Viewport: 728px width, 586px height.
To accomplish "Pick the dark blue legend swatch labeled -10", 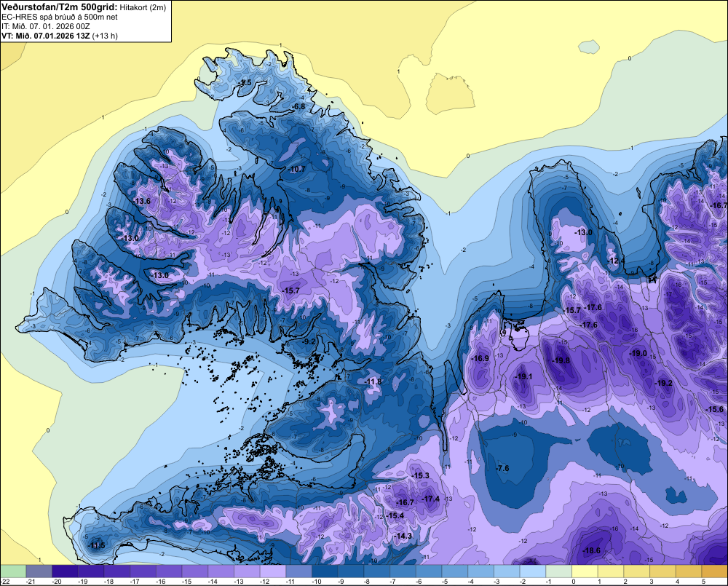I will coord(325,571).
